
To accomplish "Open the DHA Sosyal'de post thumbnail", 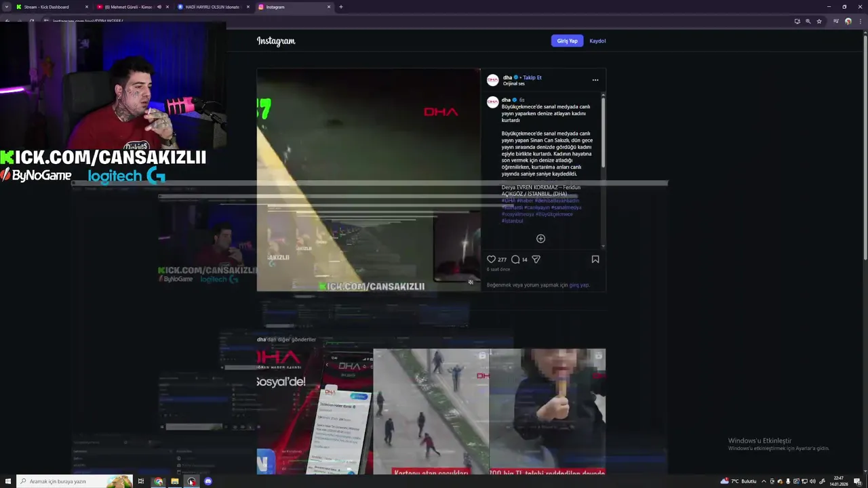I will tap(315, 411).
